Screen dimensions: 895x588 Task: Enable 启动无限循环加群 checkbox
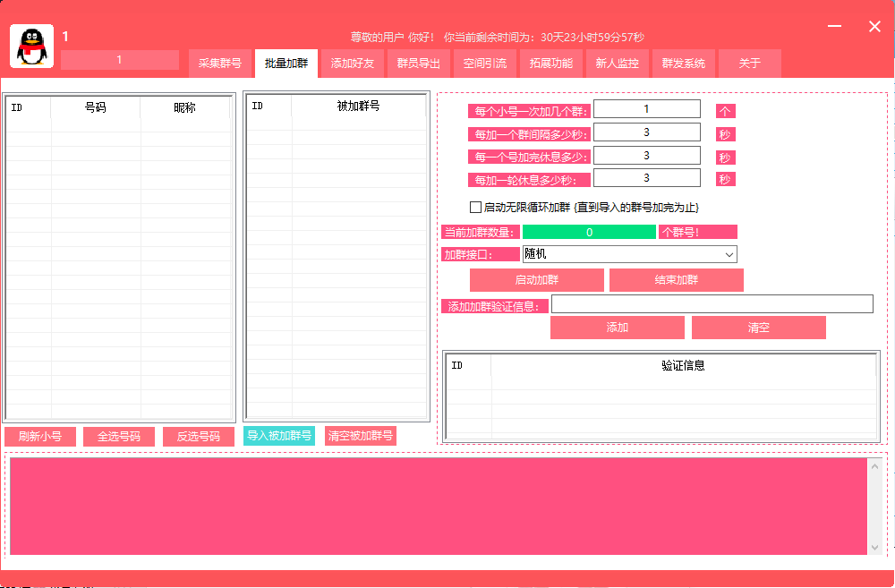pos(475,207)
